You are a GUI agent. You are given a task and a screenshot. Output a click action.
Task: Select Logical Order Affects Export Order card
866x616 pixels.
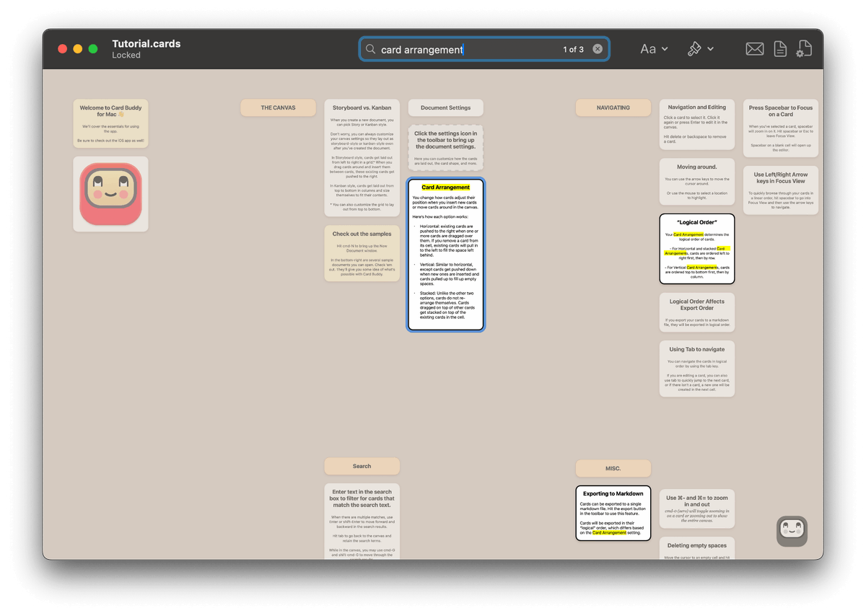coord(696,312)
